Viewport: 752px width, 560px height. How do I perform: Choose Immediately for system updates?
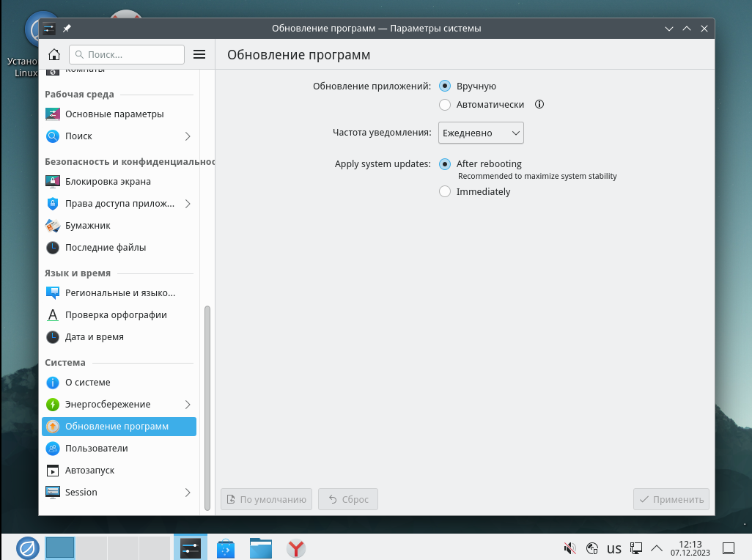click(x=445, y=192)
